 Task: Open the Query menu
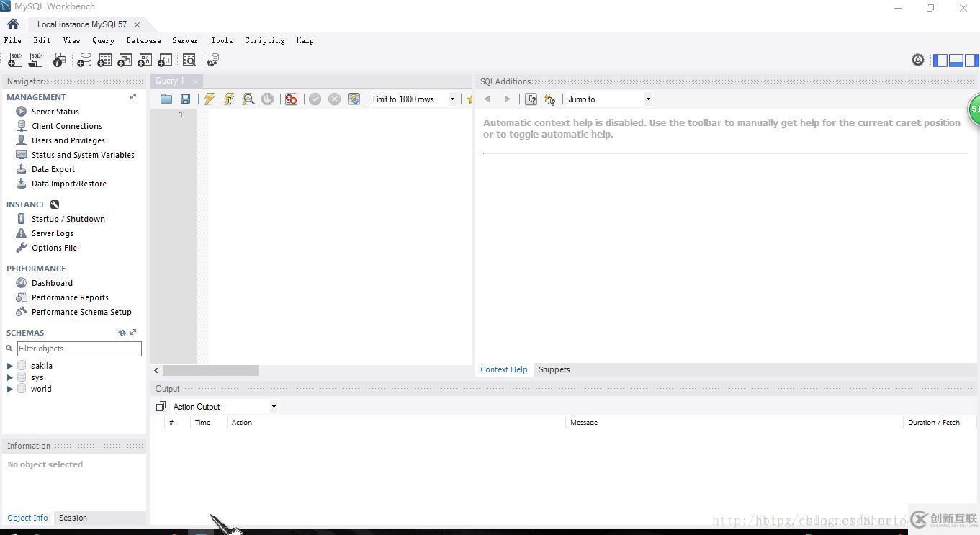[x=103, y=40]
